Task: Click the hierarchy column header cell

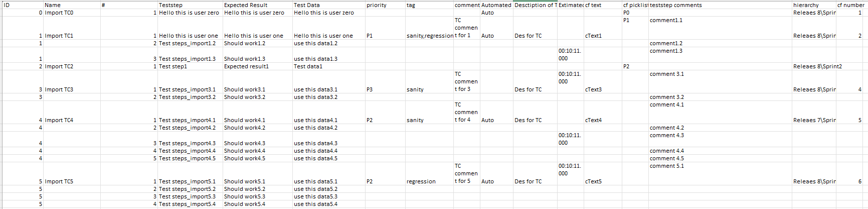Action: pos(806,5)
